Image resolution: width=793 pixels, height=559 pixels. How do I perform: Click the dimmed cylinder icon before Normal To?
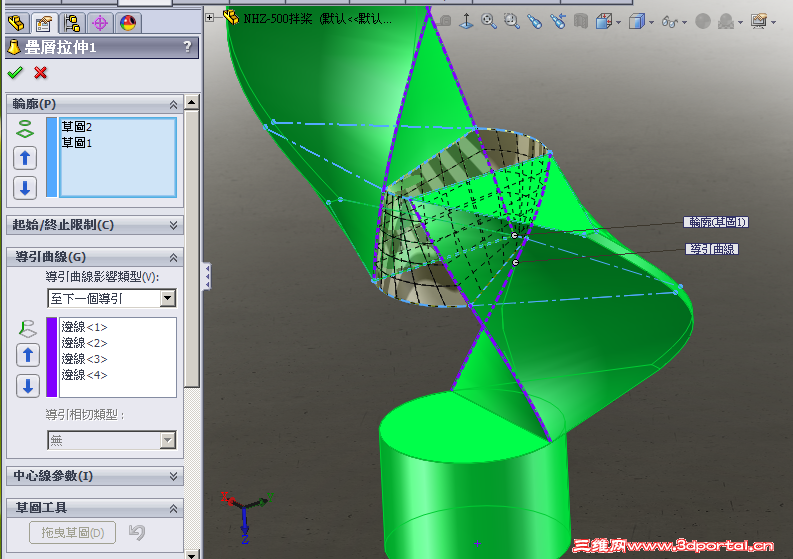coord(445,21)
